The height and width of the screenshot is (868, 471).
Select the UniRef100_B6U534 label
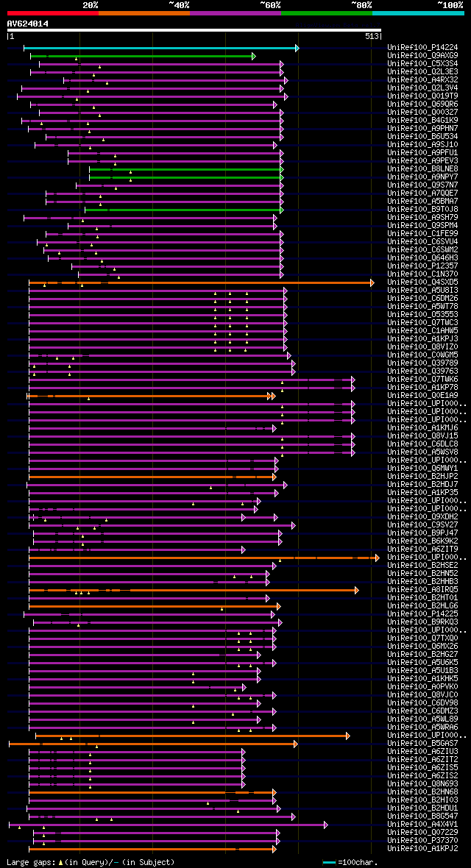click(422, 137)
